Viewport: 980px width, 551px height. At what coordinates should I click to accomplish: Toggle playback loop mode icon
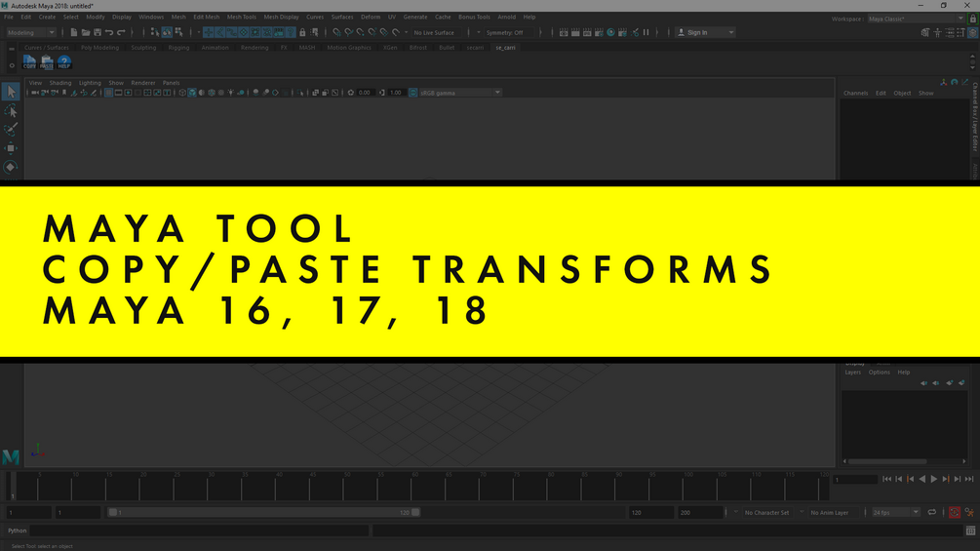click(932, 512)
